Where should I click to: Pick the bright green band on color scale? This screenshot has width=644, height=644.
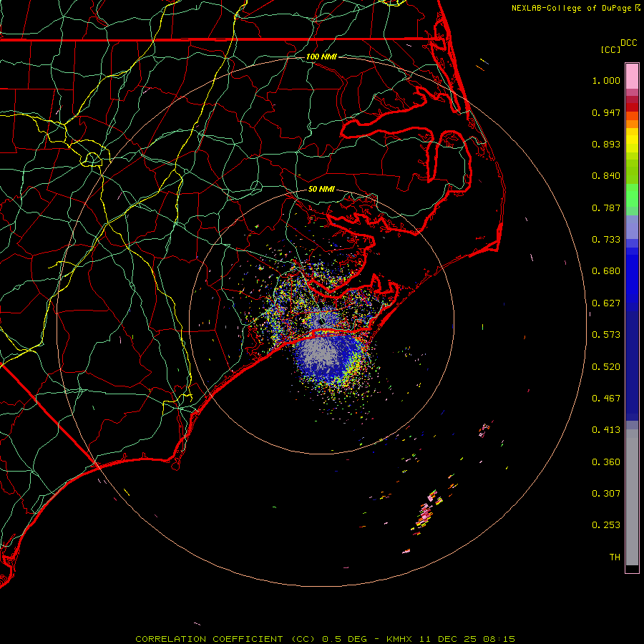pos(632,195)
